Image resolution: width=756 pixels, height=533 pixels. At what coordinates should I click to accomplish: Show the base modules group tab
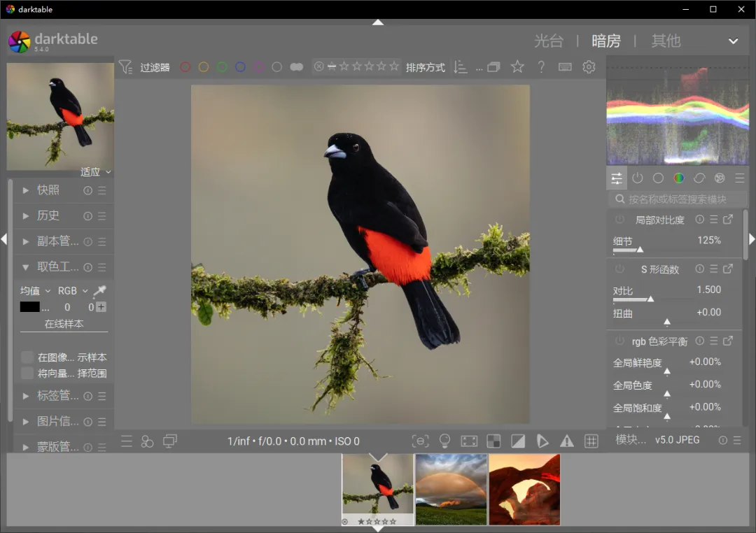(658, 178)
